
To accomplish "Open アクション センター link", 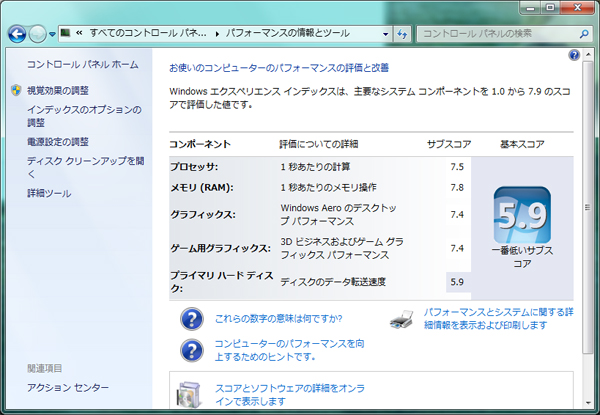I will tap(68, 387).
